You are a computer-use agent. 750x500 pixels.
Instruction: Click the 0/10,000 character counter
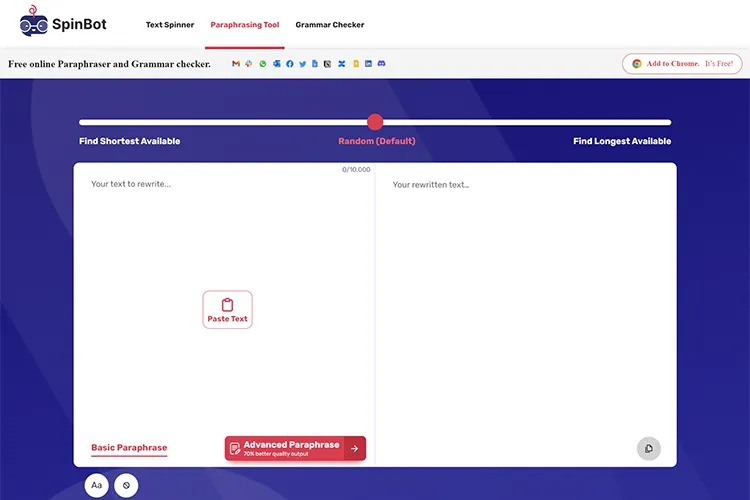(x=356, y=169)
